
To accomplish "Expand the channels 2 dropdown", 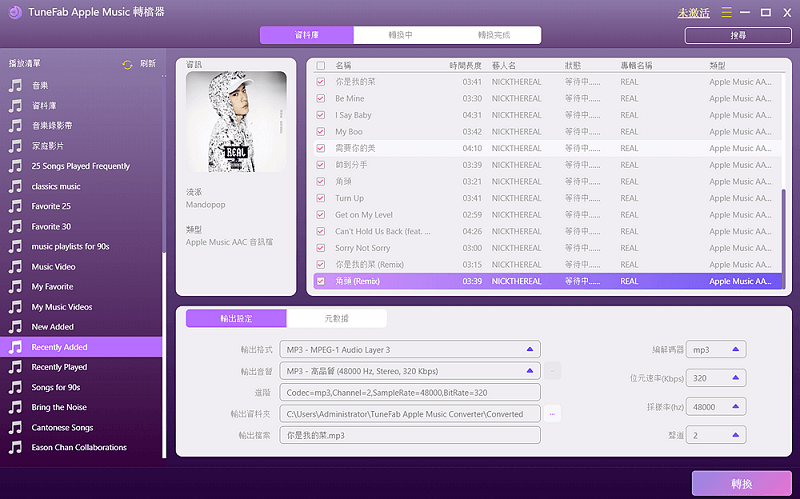I will (716, 435).
